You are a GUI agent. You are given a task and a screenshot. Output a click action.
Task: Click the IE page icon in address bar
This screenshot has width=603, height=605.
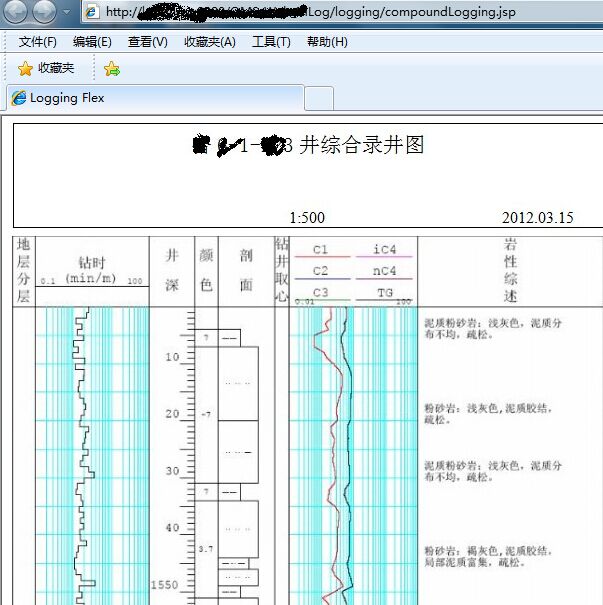coord(92,12)
